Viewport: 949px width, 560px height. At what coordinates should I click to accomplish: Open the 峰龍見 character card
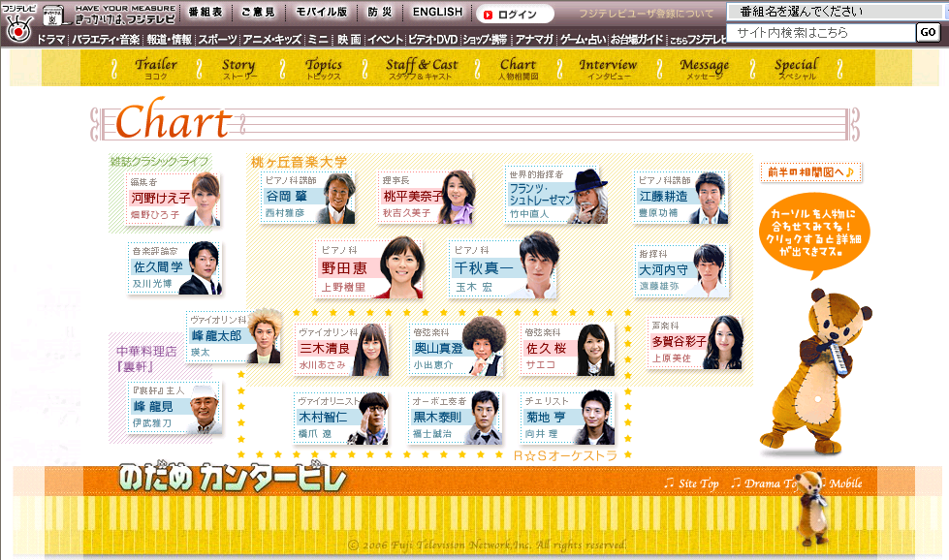[174, 408]
